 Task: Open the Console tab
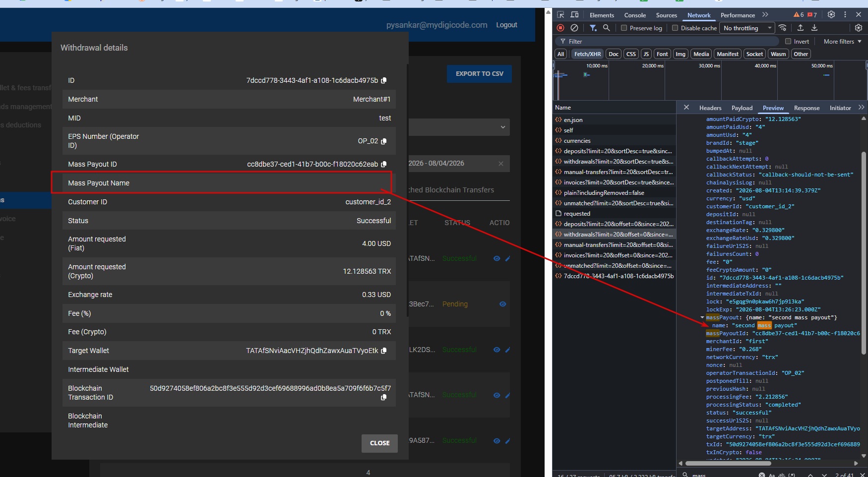[x=635, y=15]
